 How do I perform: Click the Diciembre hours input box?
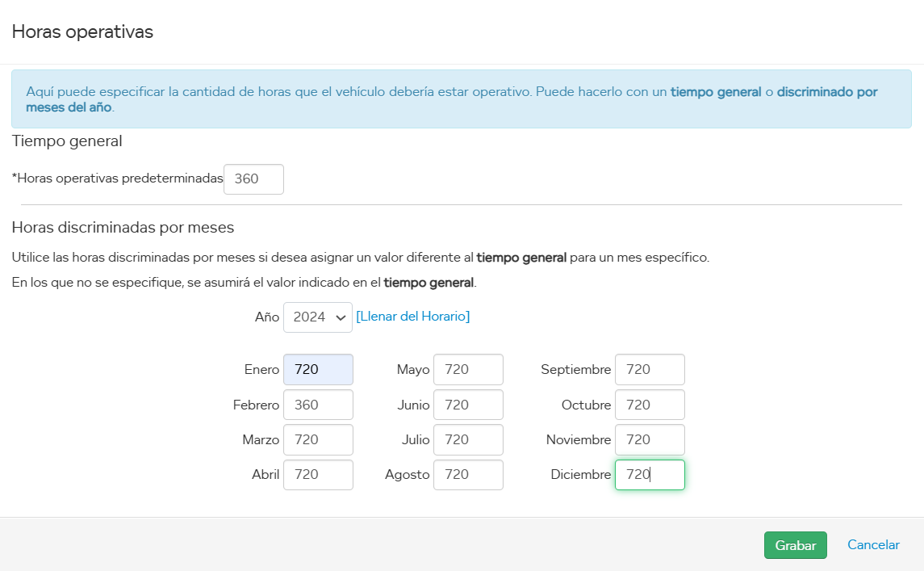coord(650,475)
